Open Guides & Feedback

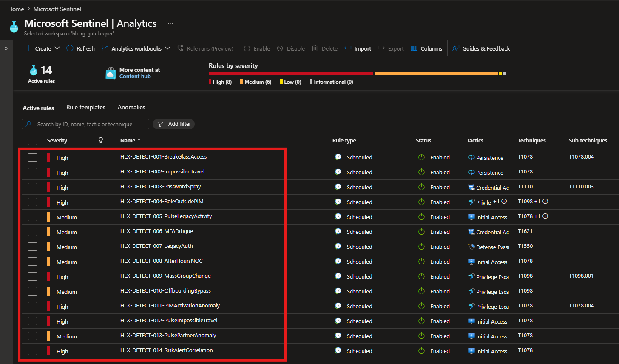(x=481, y=48)
